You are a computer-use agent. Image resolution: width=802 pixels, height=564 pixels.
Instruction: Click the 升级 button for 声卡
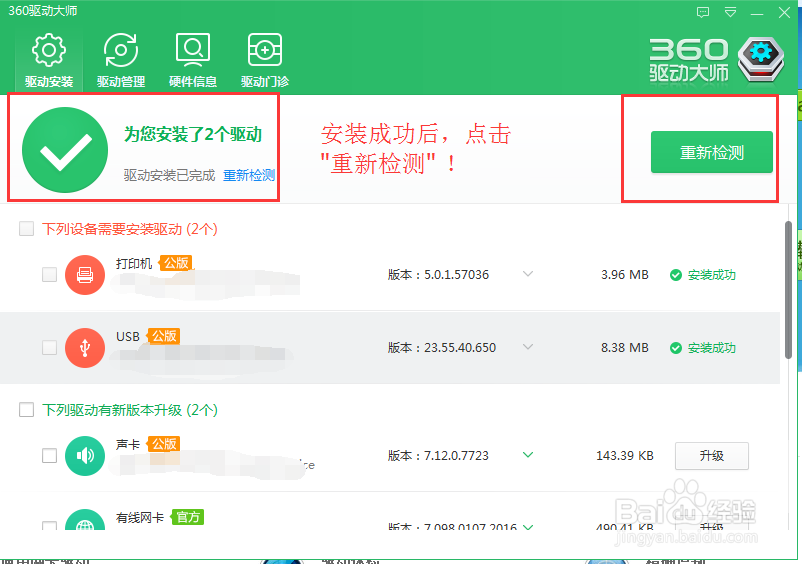click(711, 456)
